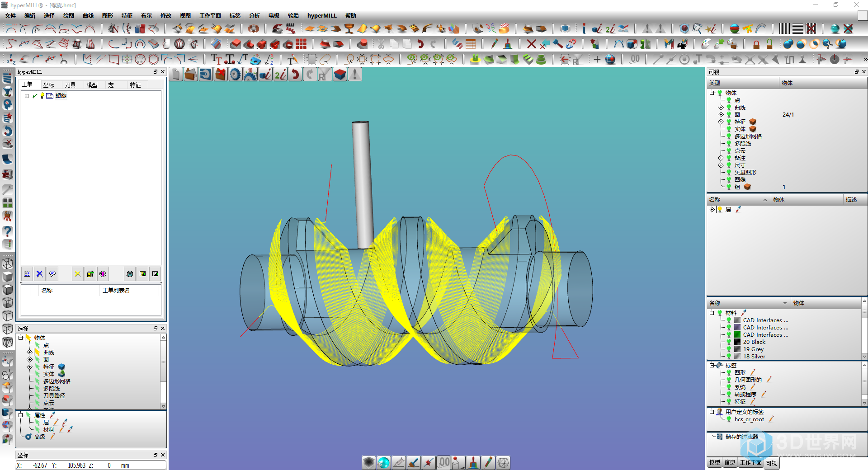Click the blue info i icon in top toolbar
This screenshot has height=470, width=868.
point(584,29)
